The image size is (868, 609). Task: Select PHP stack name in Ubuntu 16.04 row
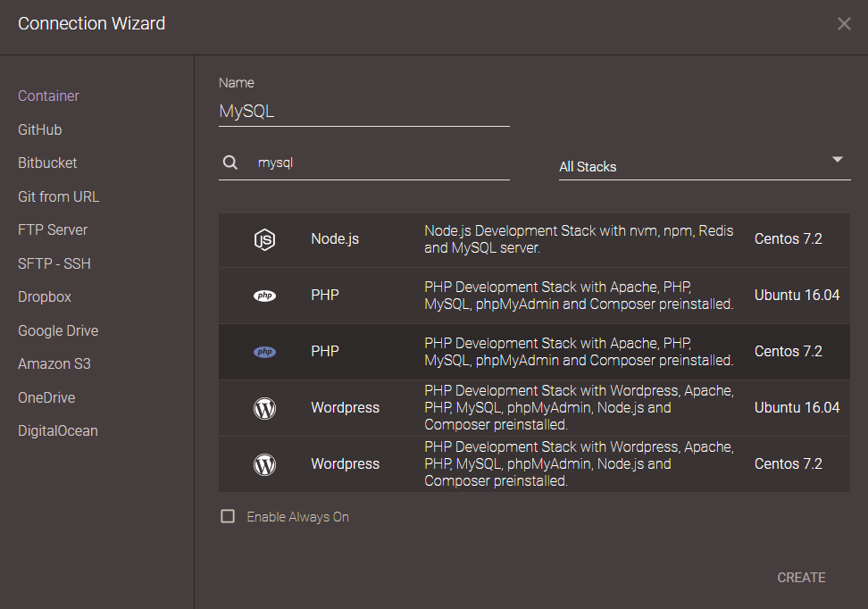[325, 295]
